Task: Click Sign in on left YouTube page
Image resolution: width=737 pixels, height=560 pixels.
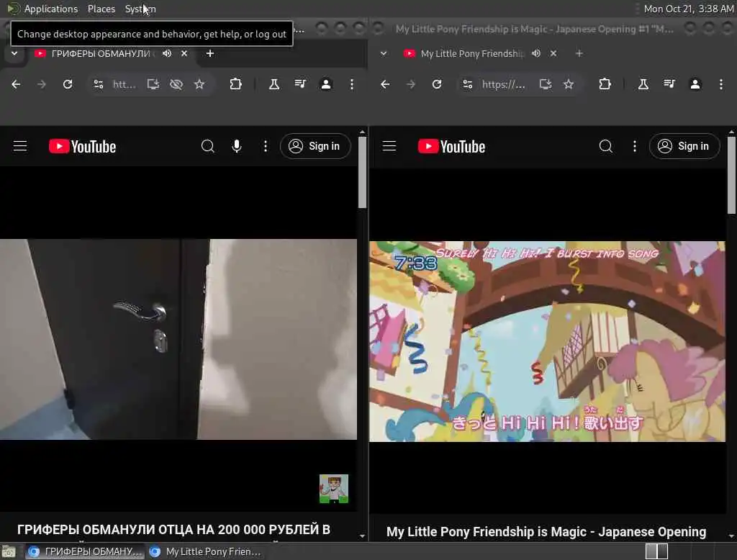Action: [x=315, y=146]
